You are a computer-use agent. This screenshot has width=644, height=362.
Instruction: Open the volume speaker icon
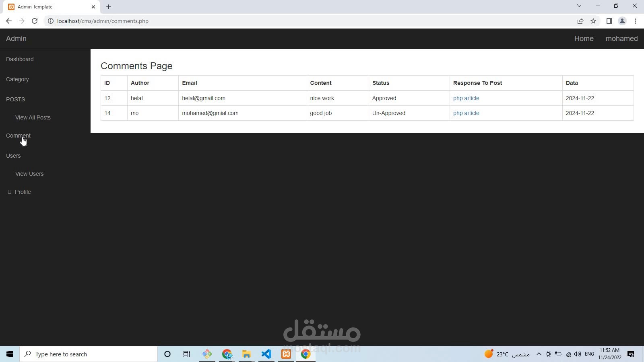coord(578,354)
